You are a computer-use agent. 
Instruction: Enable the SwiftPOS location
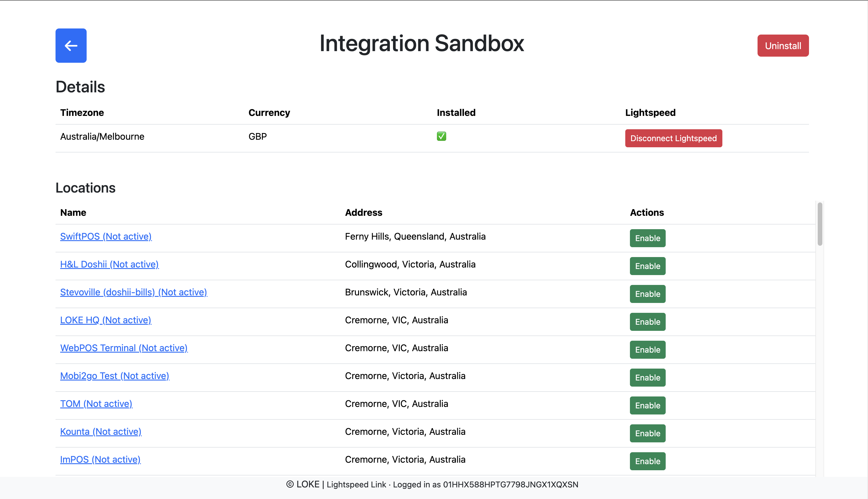(x=647, y=238)
